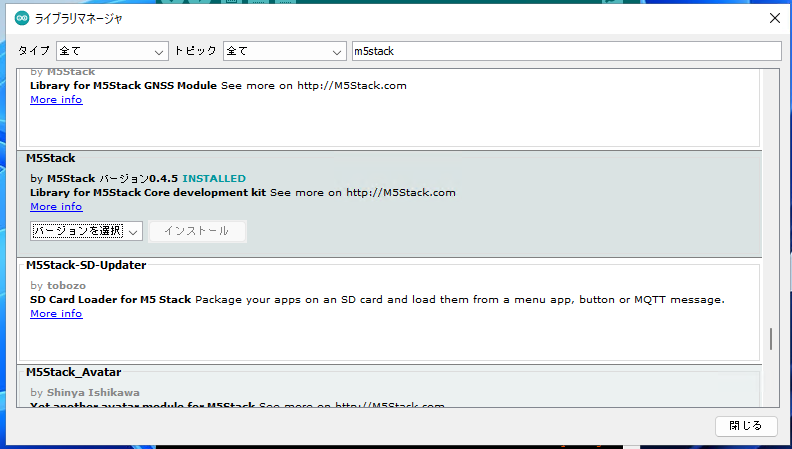Click the タイプ label
Image resolution: width=792 pixels, height=449 pixels.
tap(34, 51)
